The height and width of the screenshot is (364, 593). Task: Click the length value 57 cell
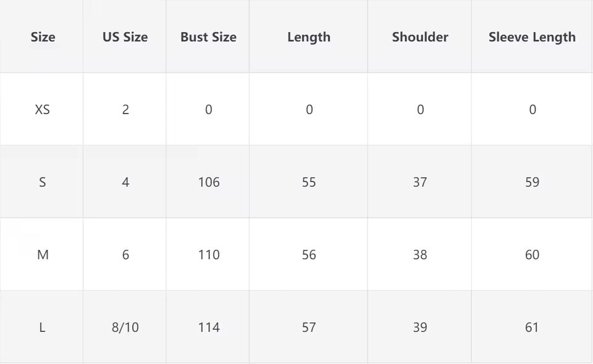[309, 328]
